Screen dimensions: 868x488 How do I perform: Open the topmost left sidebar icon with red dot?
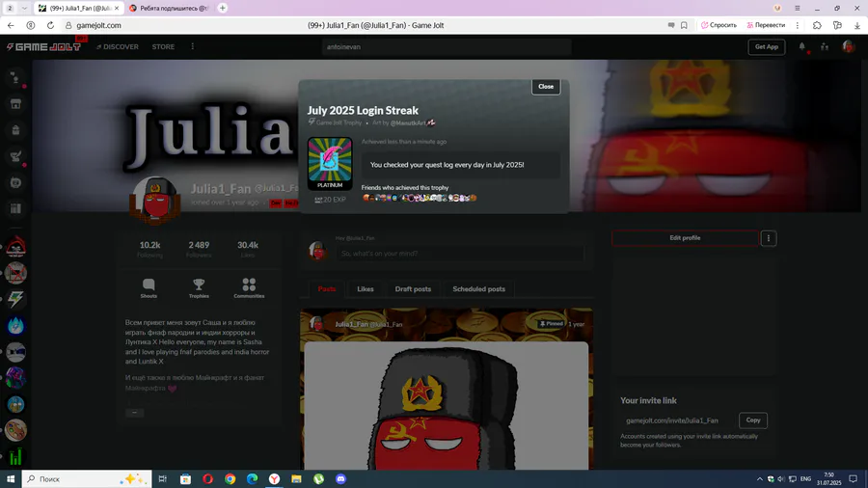[15, 78]
